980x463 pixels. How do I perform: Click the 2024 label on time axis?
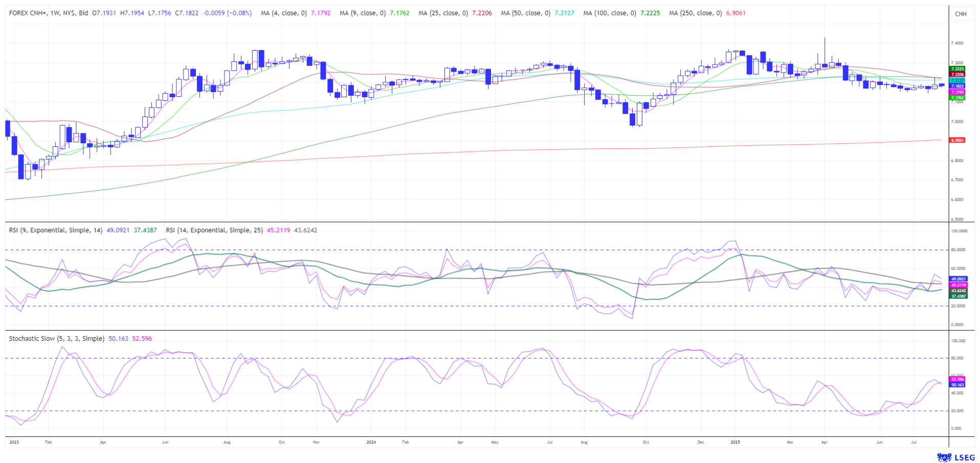pos(371,442)
